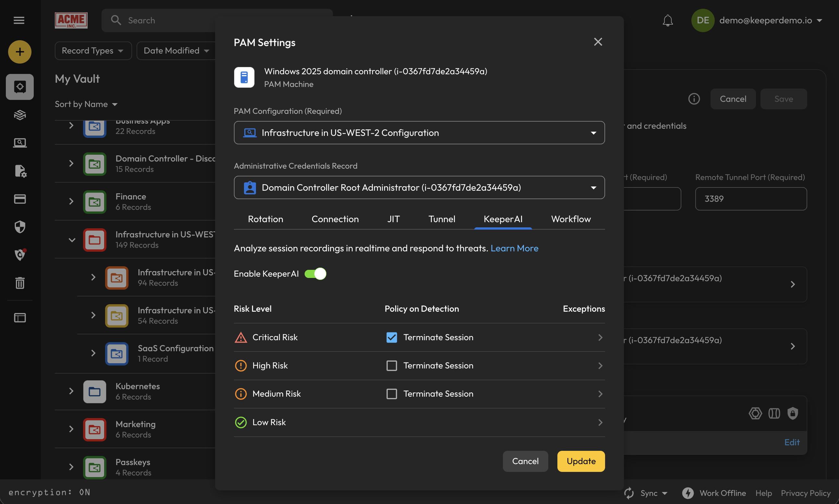Open the trash bin in sidebar

(x=20, y=282)
